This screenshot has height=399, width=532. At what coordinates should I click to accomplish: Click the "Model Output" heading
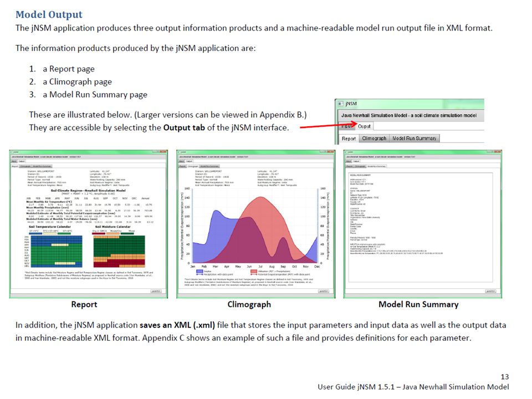pos(49,14)
